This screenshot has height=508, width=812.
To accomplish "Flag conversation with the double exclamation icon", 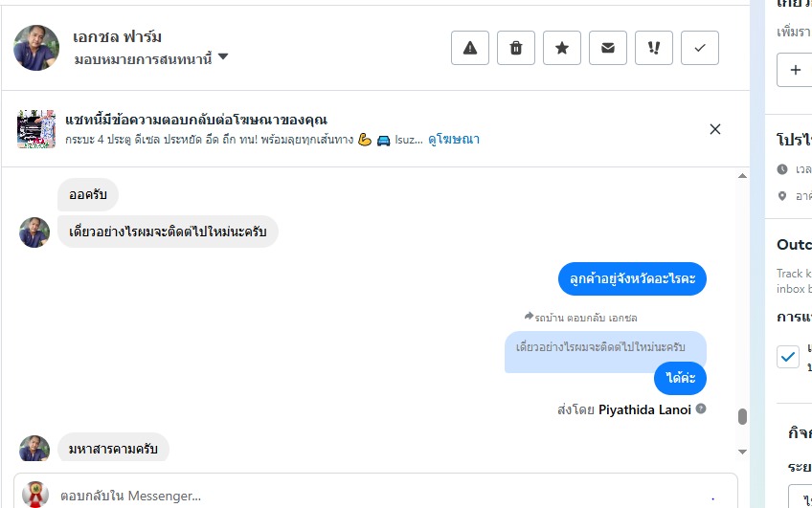I will pyautogui.click(x=654, y=48).
